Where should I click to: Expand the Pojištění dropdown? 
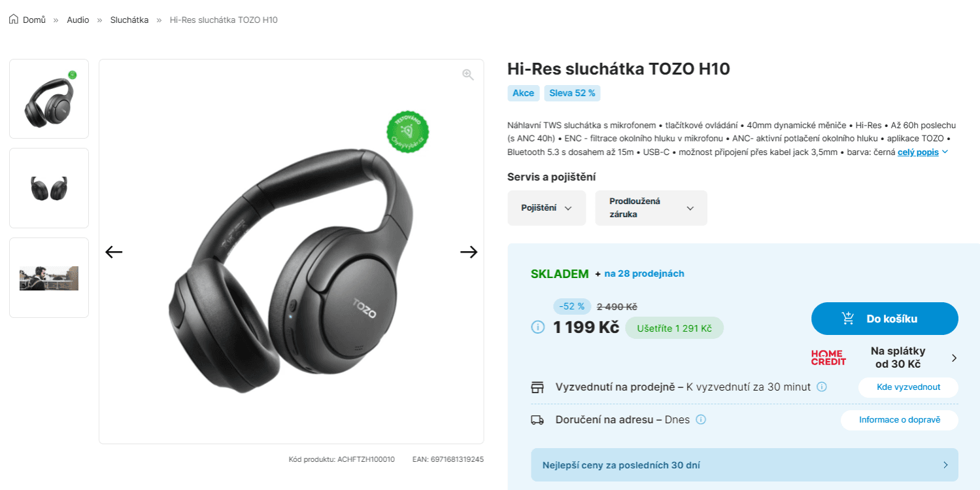click(547, 208)
